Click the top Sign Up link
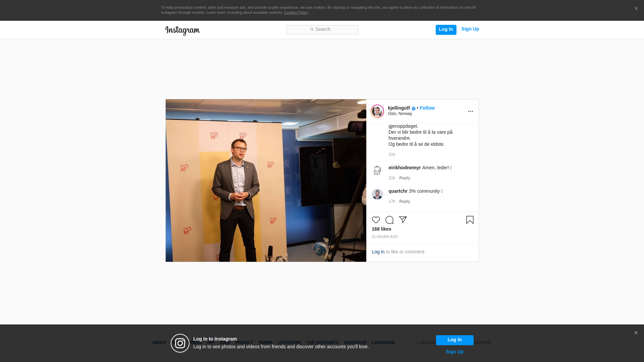The image size is (644, 362). coord(470,29)
